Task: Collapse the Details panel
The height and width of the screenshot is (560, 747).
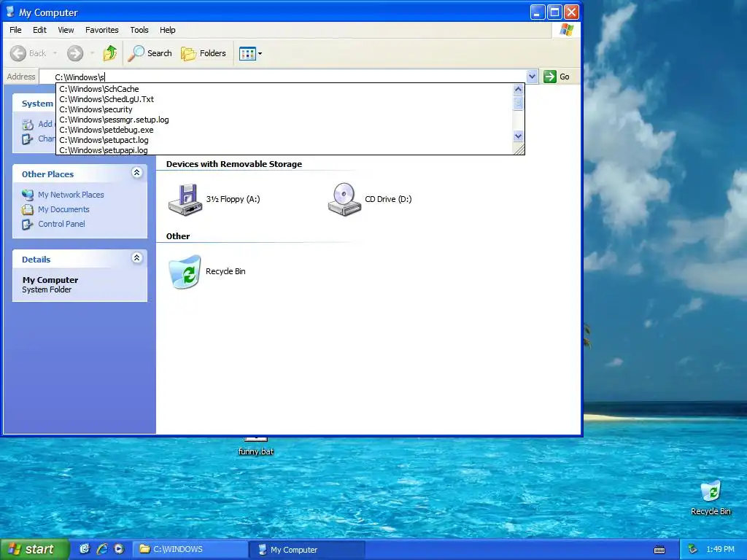Action: [x=136, y=258]
